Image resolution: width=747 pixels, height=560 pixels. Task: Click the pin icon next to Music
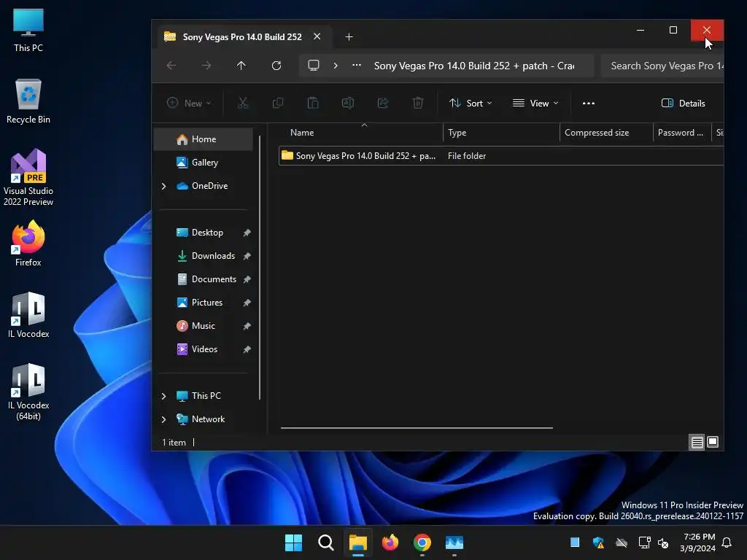click(x=247, y=326)
